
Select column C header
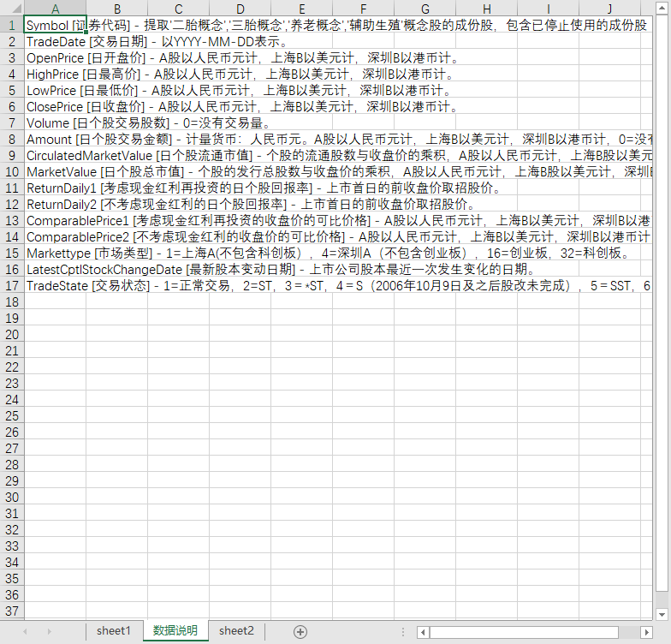coord(178,9)
